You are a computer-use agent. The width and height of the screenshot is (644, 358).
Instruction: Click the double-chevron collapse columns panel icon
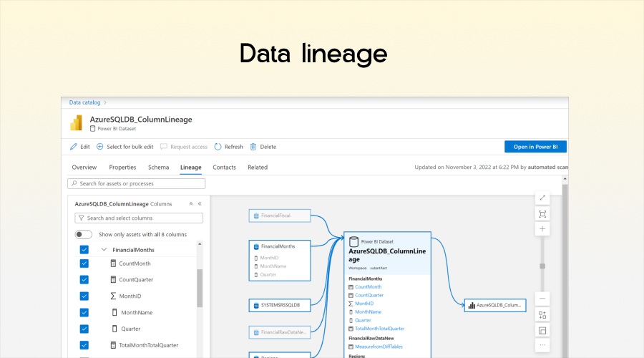pos(200,204)
